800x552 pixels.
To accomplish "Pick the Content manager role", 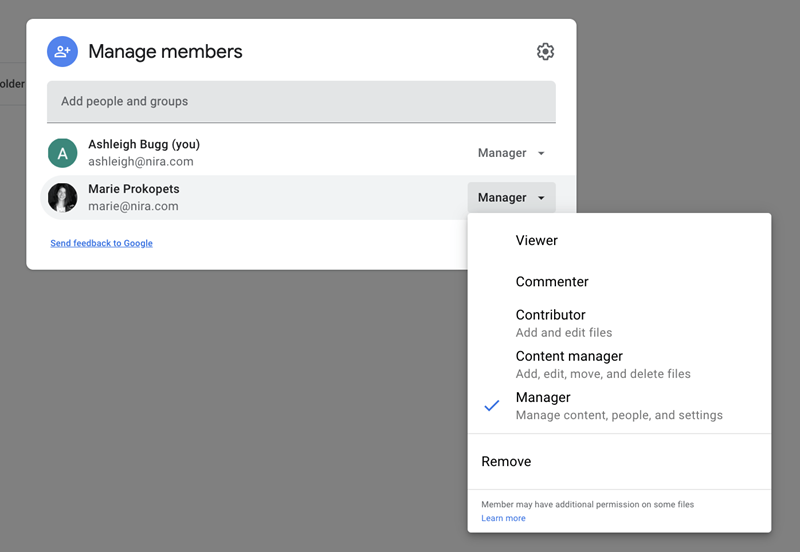I will pyautogui.click(x=569, y=356).
